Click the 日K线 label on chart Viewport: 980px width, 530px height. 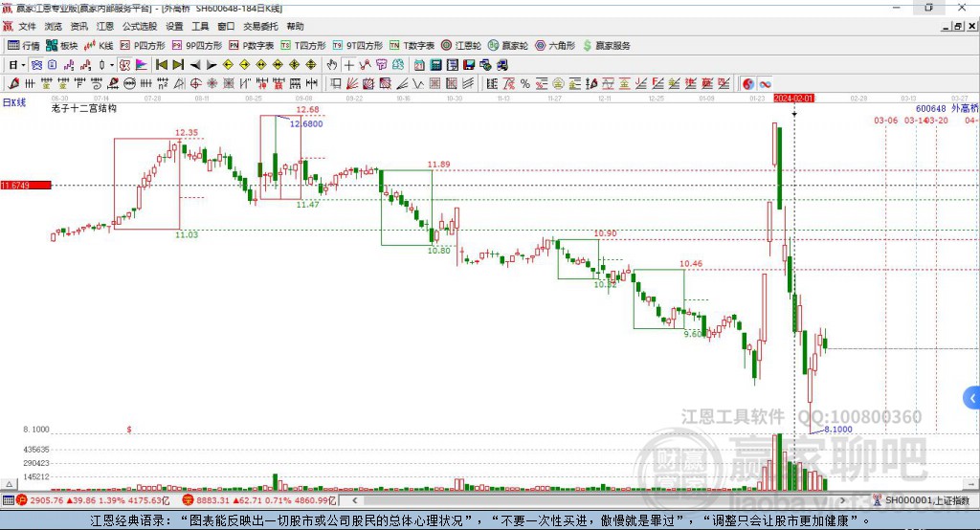click(x=13, y=102)
